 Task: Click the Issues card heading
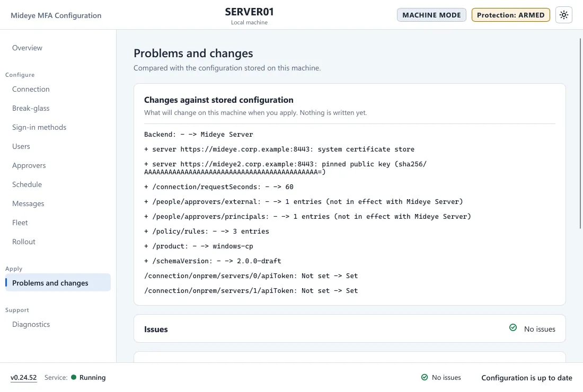coord(156,329)
